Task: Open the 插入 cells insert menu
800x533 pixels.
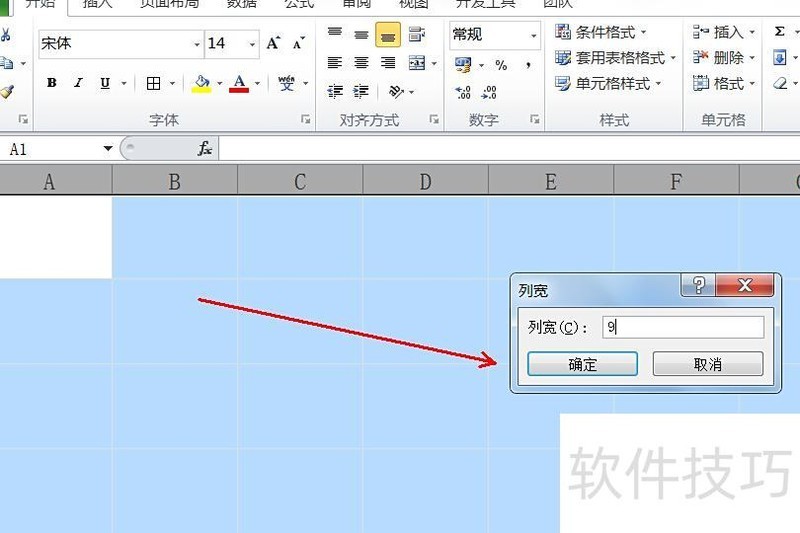Action: click(724, 32)
